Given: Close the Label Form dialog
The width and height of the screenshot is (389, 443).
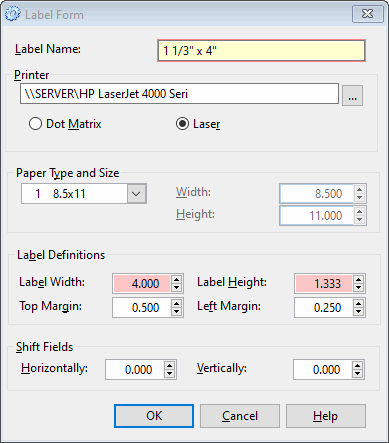Looking at the screenshot, I should click(x=368, y=14).
